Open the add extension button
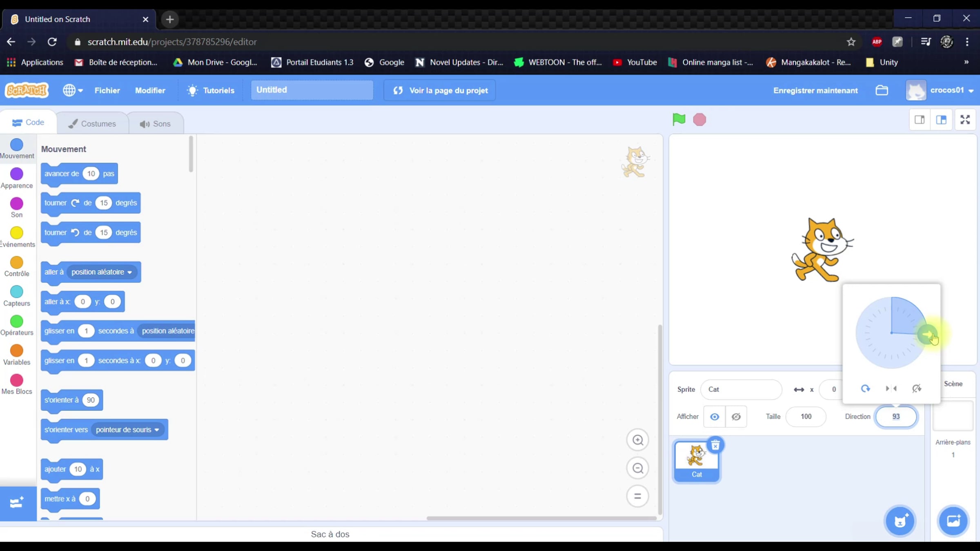This screenshot has width=980, height=551. [x=17, y=503]
